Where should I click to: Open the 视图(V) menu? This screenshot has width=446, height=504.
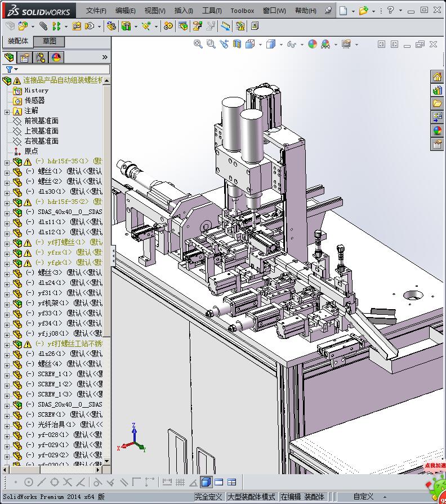[x=155, y=11]
